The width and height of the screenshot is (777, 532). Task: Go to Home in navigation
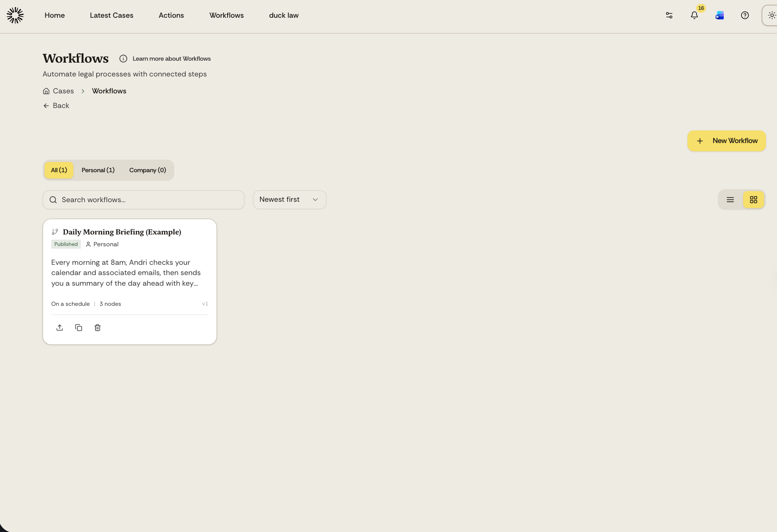[54, 15]
